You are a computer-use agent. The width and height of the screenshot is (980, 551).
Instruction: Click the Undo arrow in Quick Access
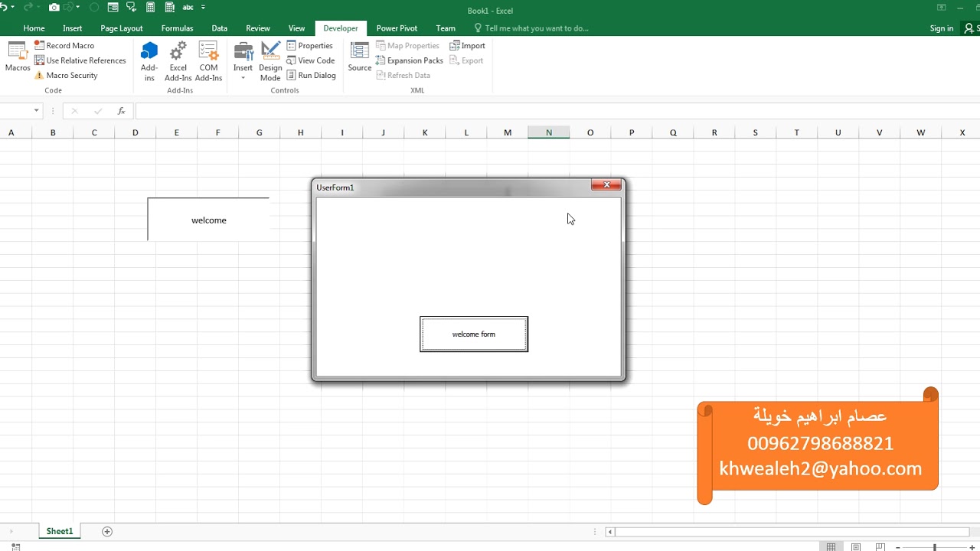(x=3, y=7)
